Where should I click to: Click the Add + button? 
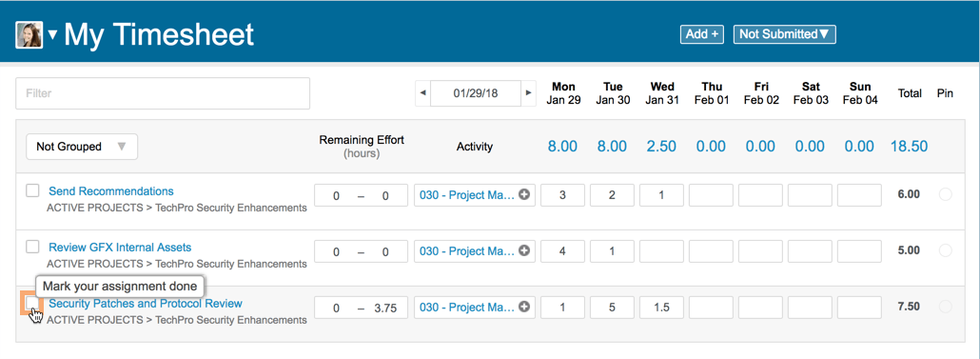[702, 34]
